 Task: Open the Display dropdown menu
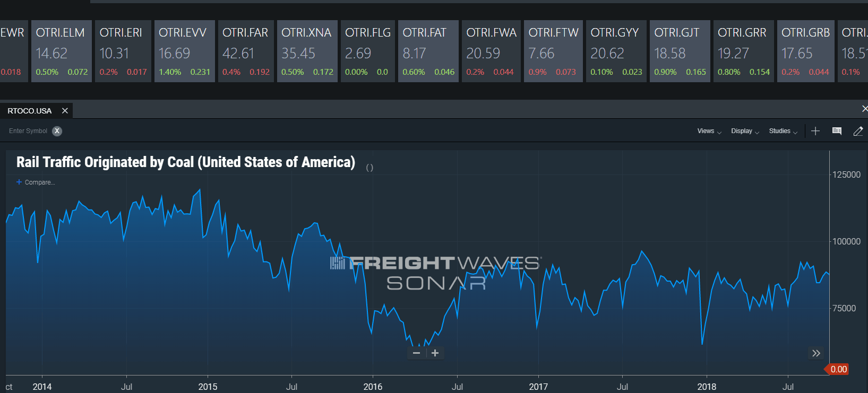[745, 131]
